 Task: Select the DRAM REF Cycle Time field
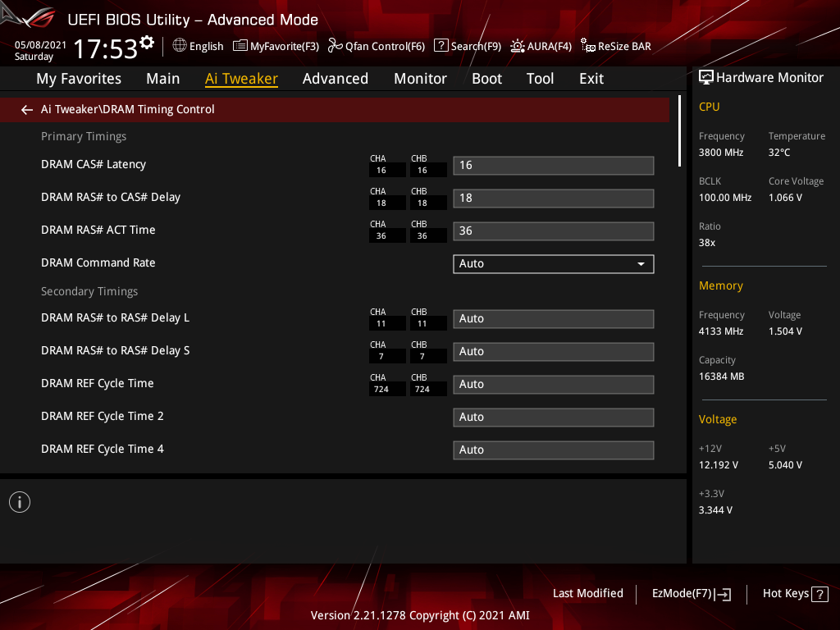pos(554,385)
